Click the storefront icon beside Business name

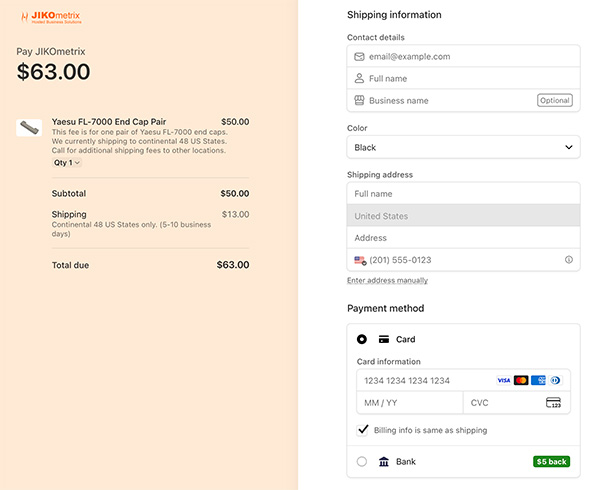(359, 100)
